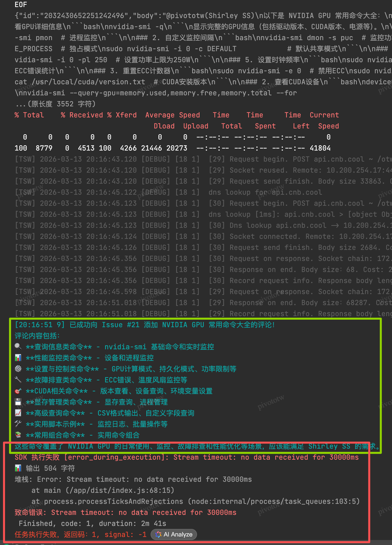This screenshot has width=392, height=545.
Task: Click the gear emoji before 设置与控制类命令
Action: tap(18, 369)
